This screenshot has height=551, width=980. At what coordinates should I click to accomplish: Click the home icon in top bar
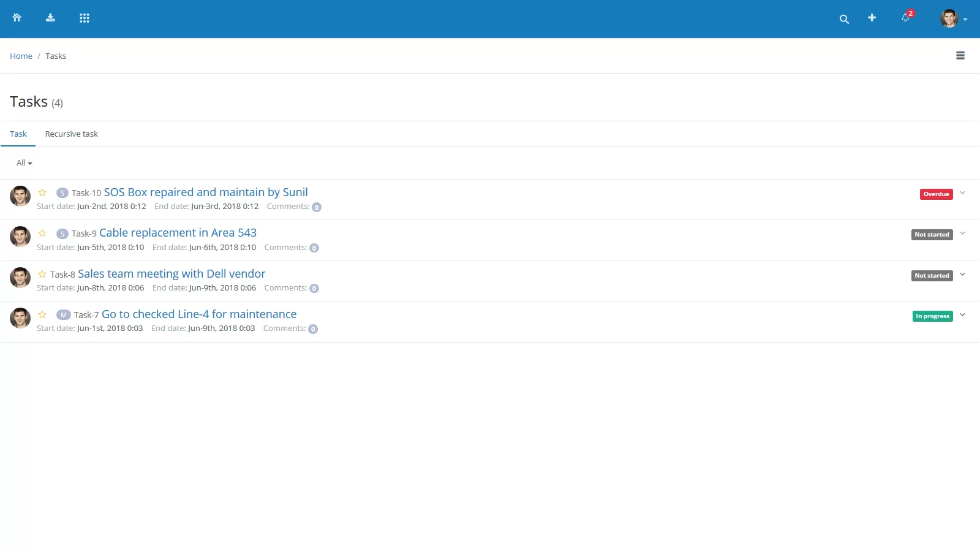[x=17, y=18]
